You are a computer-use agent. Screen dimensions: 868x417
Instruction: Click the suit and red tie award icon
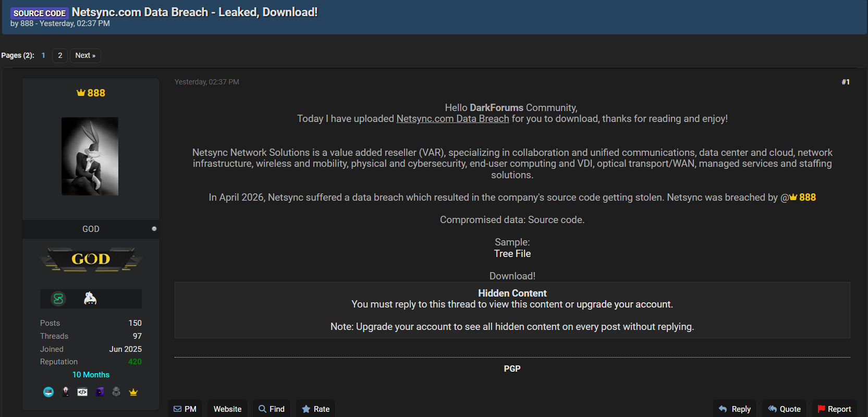click(66, 392)
